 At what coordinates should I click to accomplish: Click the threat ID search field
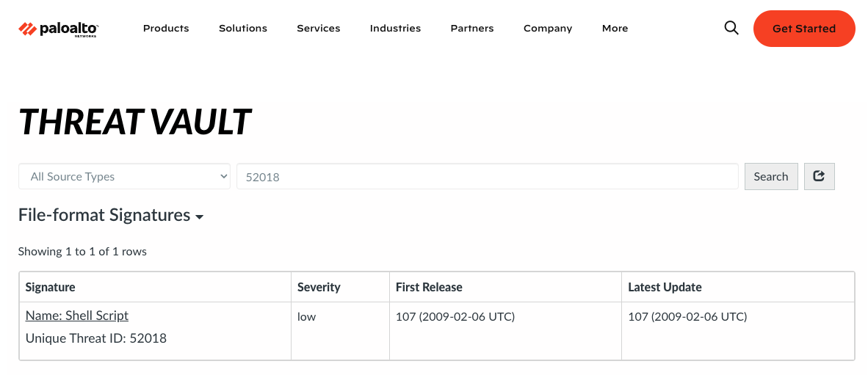point(487,176)
